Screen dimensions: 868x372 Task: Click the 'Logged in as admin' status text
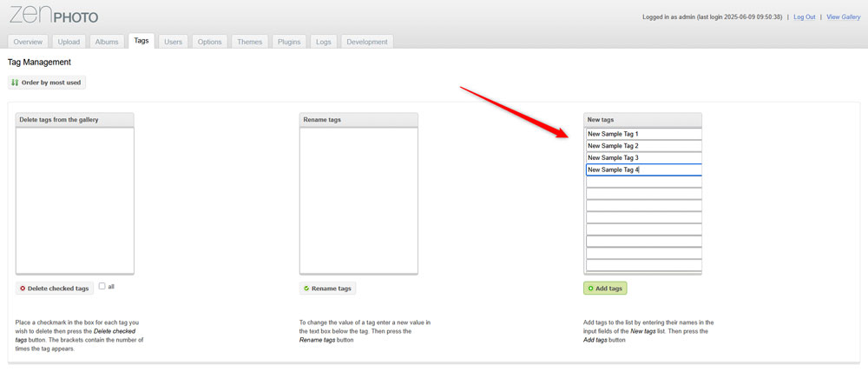(713, 17)
